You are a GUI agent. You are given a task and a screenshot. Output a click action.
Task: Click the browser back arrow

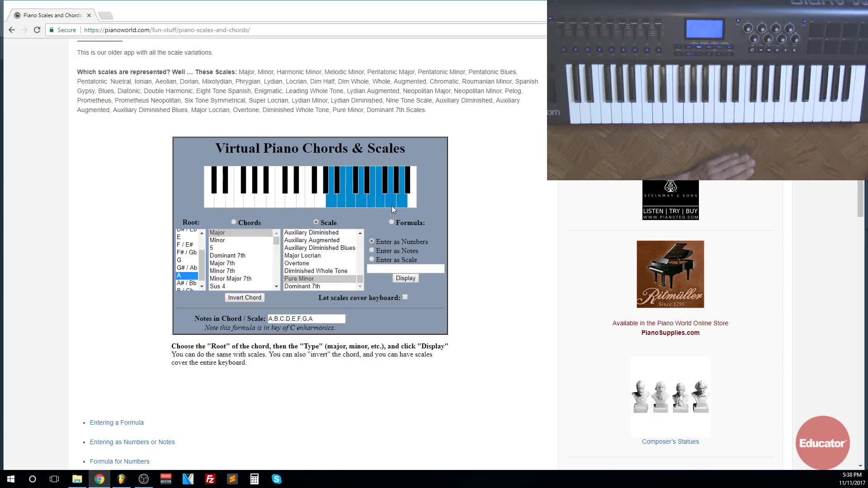12,30
